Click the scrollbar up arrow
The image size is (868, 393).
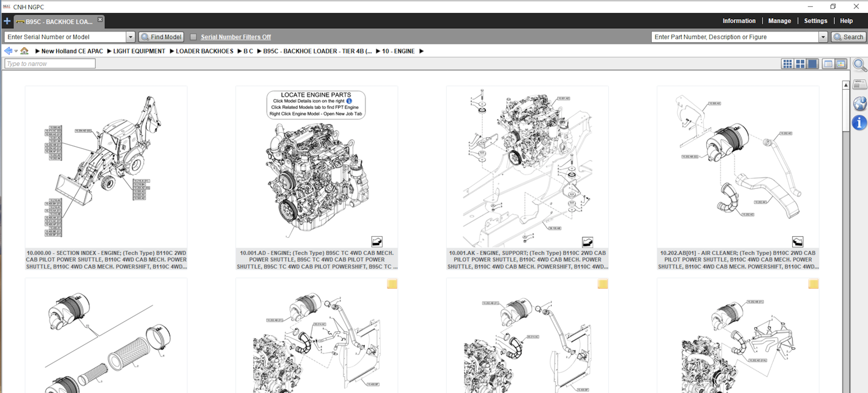(x=846, y=85)
